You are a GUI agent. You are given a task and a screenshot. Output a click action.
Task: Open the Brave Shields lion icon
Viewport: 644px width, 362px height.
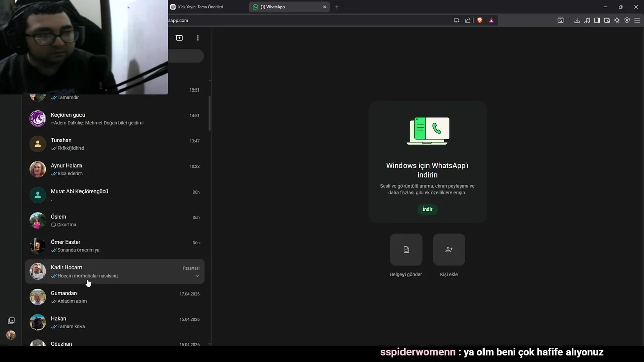tap(480, 20)
